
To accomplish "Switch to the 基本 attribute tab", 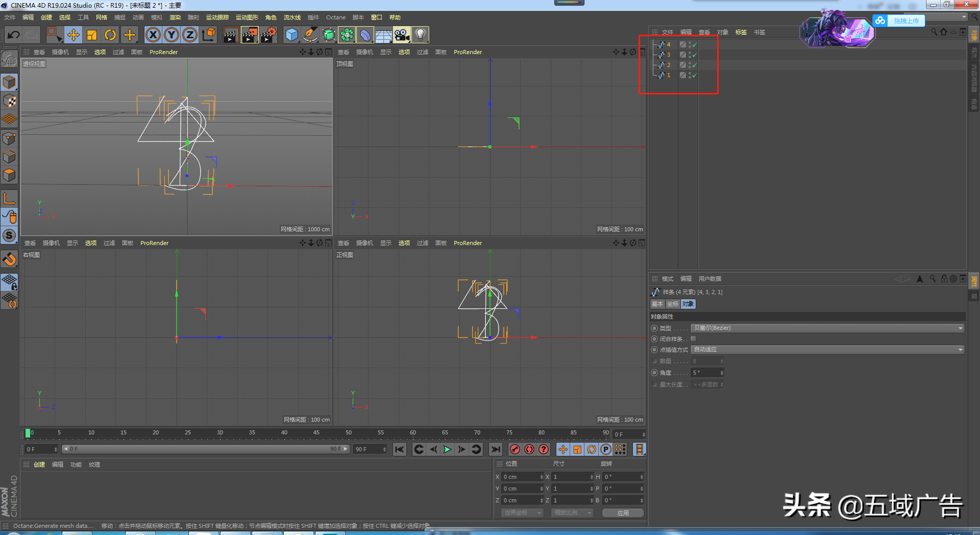I will tap(657, 304).
